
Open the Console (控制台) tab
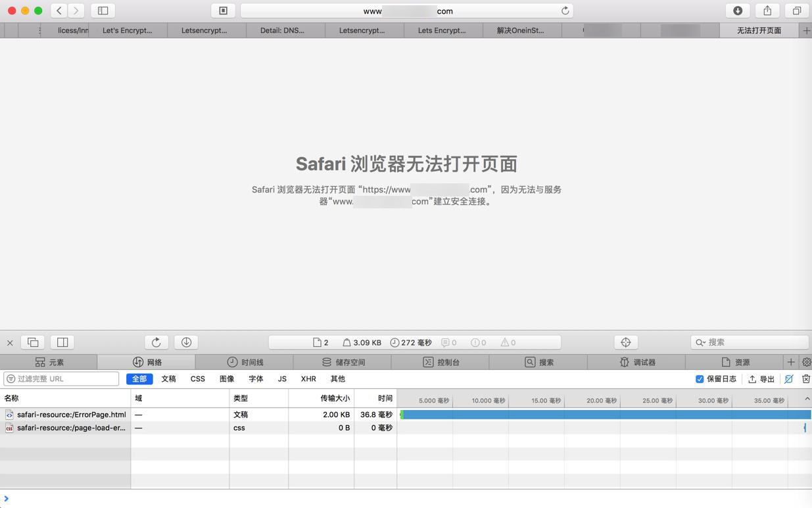click(441, 362)
